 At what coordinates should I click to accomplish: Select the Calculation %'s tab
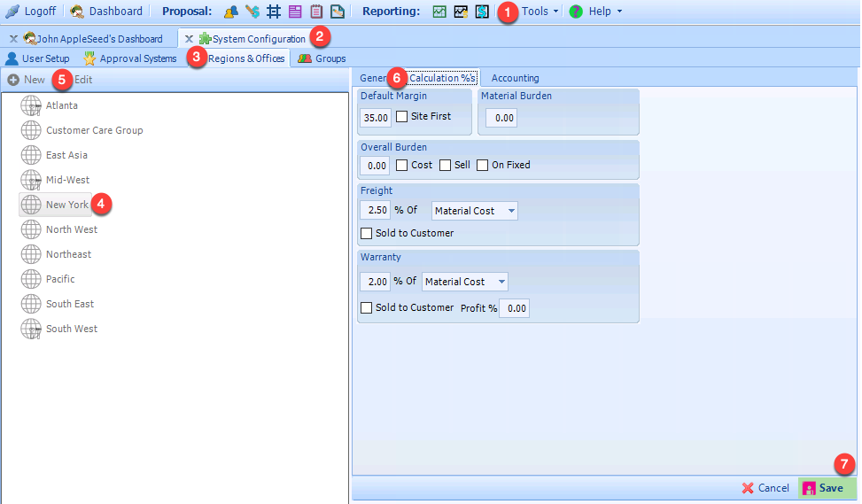(x=442, y=78)
